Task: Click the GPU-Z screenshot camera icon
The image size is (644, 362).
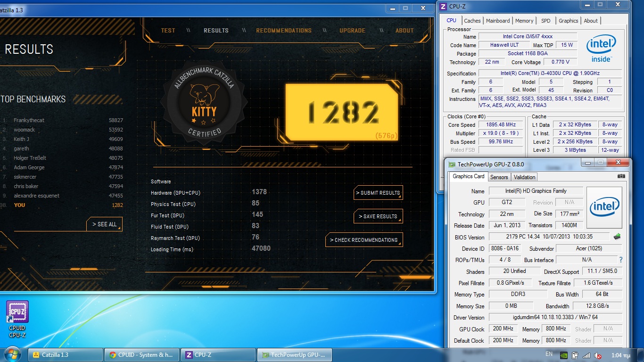Action: (621, 176)
